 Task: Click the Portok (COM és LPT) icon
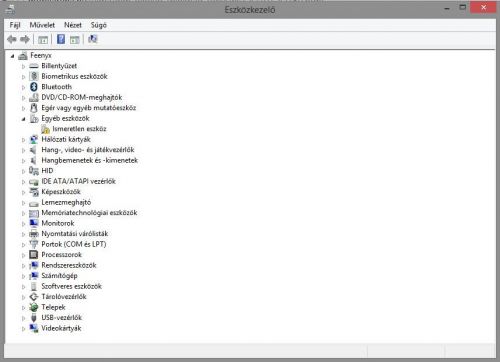(34, 244)
